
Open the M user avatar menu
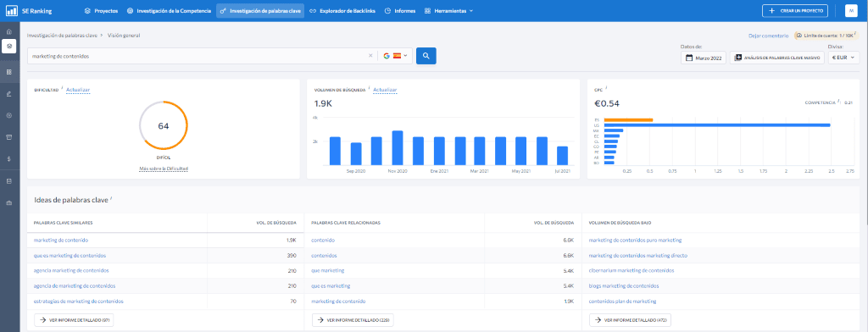click(x=851, y=10)
